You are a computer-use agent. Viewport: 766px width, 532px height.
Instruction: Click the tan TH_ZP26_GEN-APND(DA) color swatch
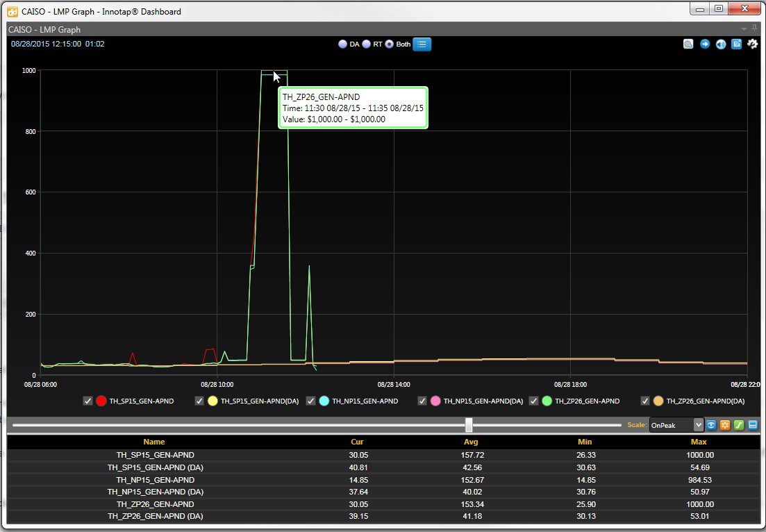click(658, 401)
